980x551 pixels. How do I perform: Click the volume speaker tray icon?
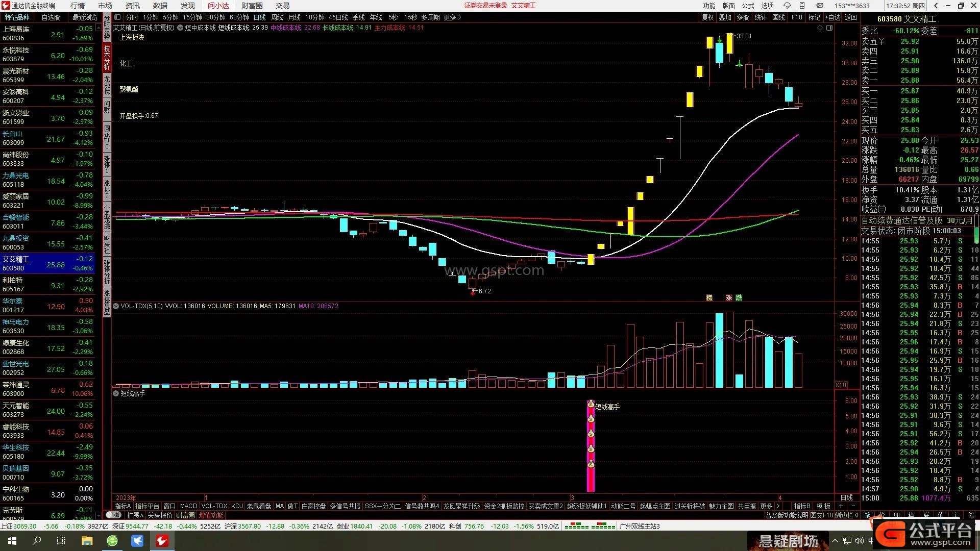(859, 541)
